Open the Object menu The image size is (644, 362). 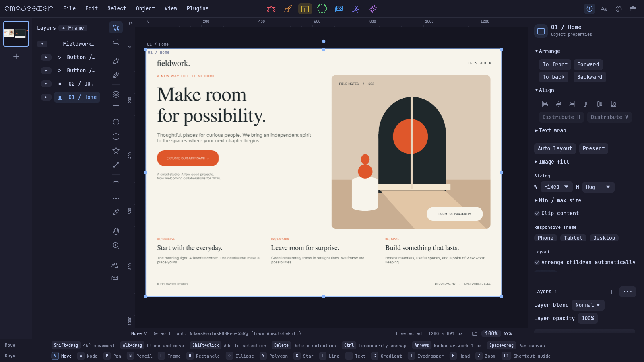[145, 8]
